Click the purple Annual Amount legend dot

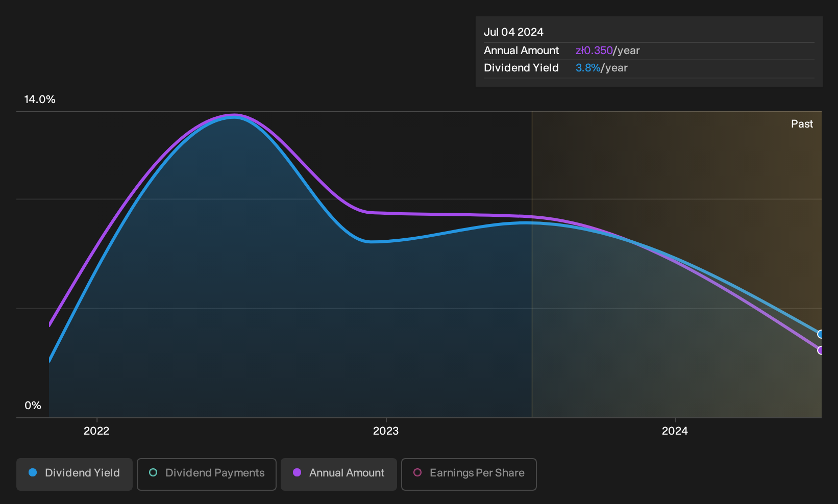click(297, 473)
